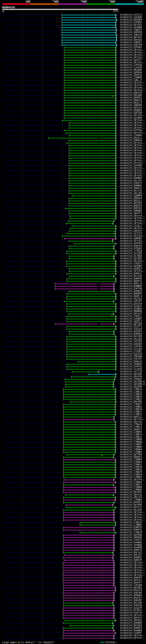Viewport: 146px width, 644px height.
Task: Select hit label UniRef100_B8C956
Action: pos(131,402)
